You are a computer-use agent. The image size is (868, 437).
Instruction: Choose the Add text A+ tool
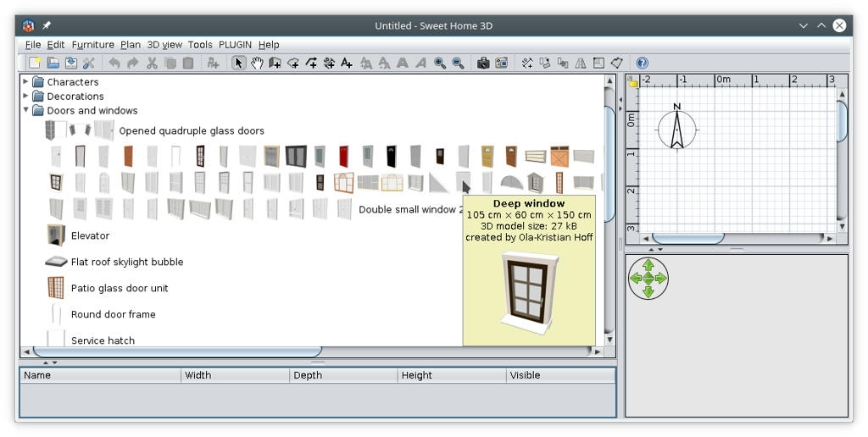tap(347, 63)
